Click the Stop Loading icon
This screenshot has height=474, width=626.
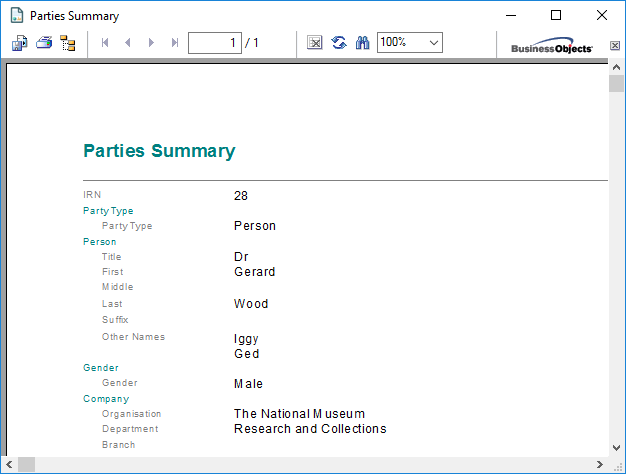point(315,43)
